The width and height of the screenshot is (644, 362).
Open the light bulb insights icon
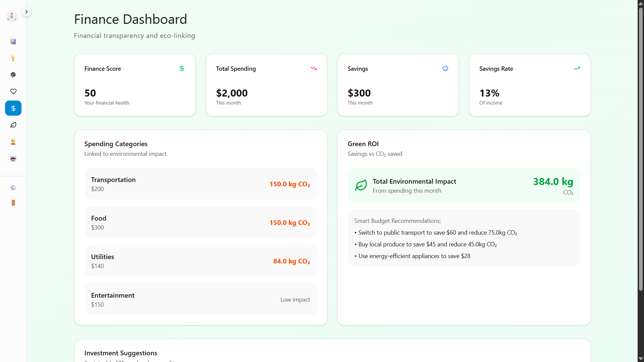pyautogui.click(x=13, y=58)
